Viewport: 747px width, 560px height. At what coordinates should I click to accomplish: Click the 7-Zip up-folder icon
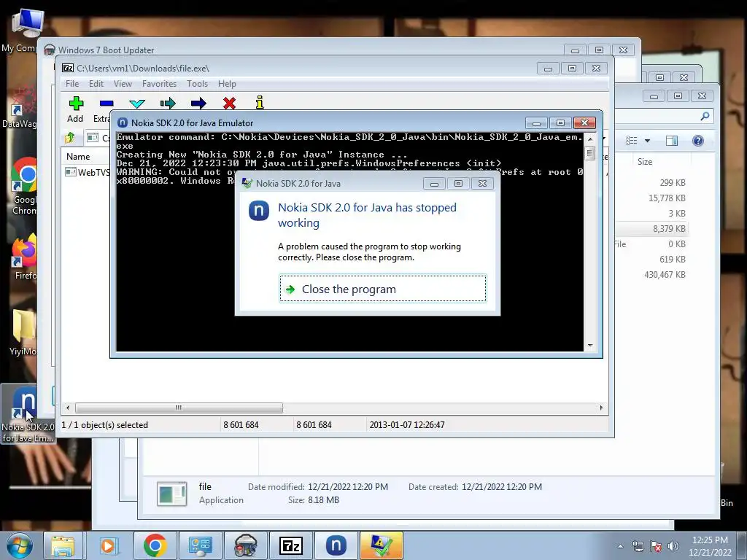pos(70,138)
